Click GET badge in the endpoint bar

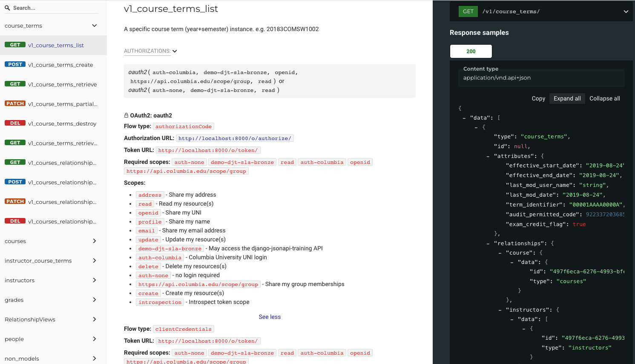pos(468,11)
